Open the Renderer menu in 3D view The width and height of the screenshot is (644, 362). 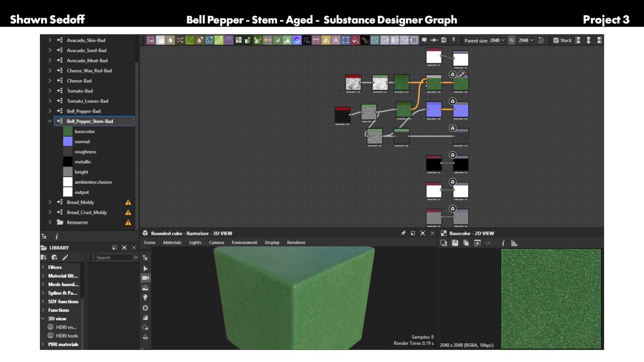(296, 242)
